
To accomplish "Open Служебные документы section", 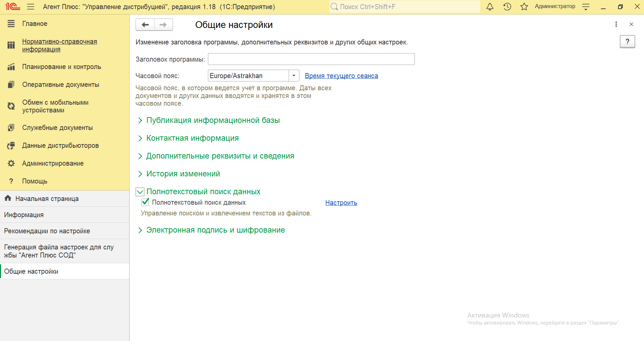I will (x=57, y=128).
